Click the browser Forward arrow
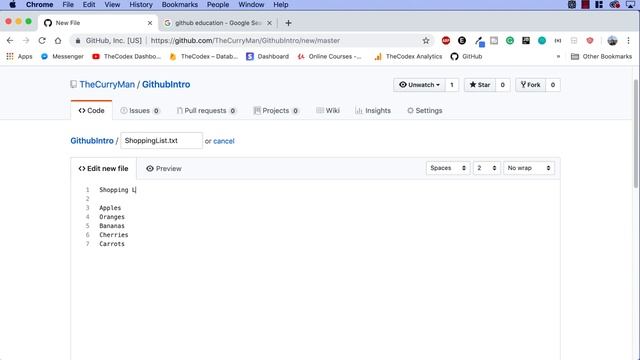 [x=26, y=40]
